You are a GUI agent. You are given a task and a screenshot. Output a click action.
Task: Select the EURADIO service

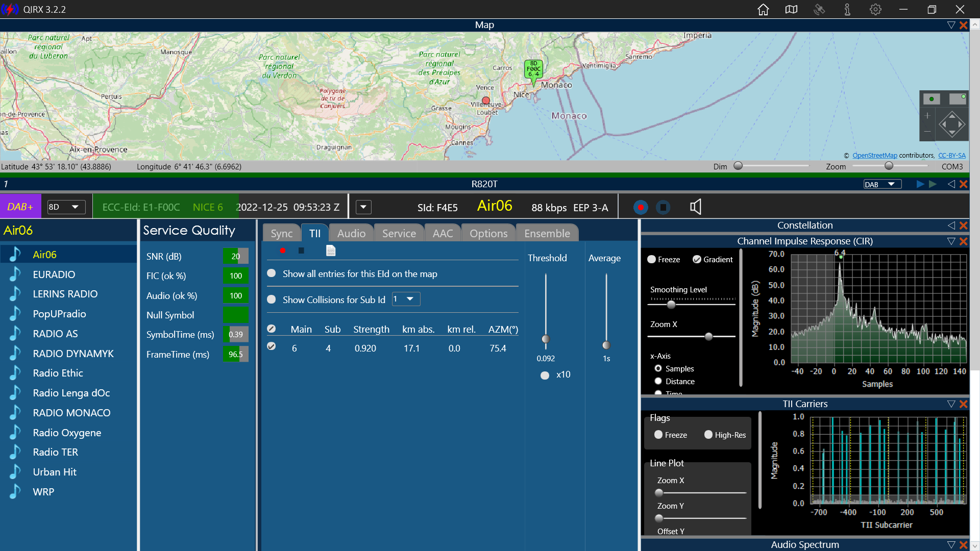pos(68,274)
